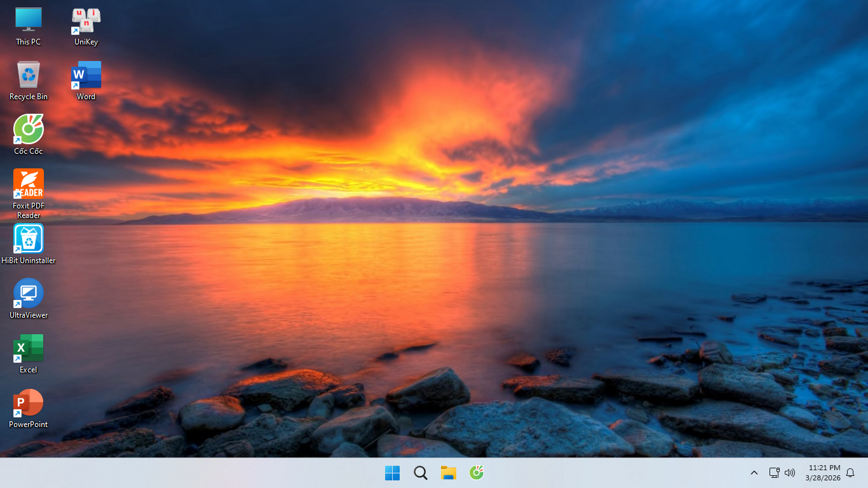Open Cốc Cốc from the taskbar
This screenshot has height=488, width=868.
pos(476,473)
